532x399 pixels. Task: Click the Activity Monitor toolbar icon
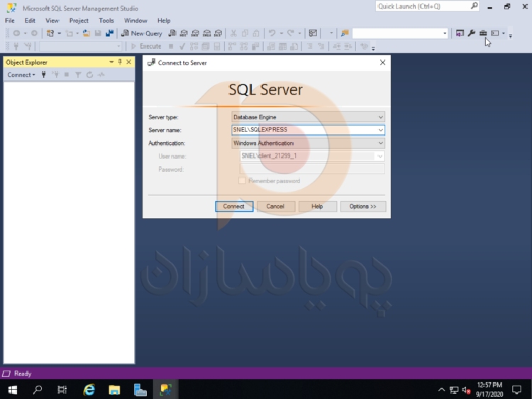pyautogui.click(x=313, y=33)
